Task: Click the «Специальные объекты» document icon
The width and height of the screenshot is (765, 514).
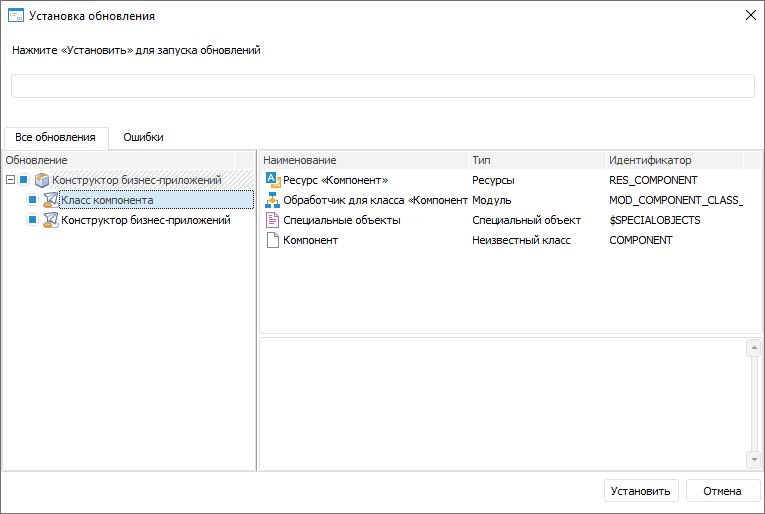Action: (273, 220)
